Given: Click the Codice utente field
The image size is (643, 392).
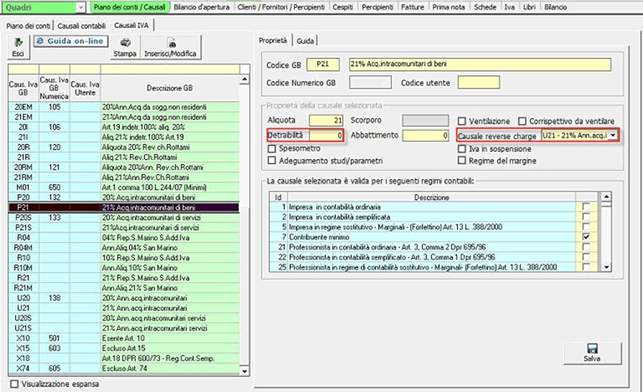Looking at the screenshot, I should [479, 82].
